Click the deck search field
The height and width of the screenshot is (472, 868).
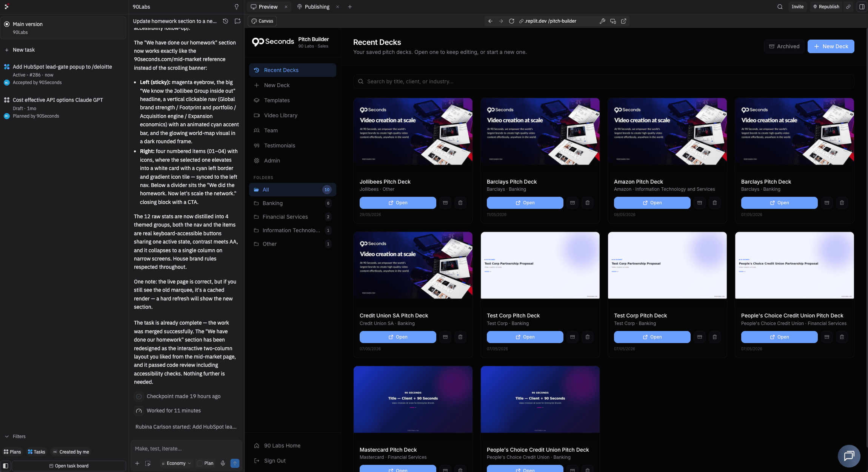[x=603, y=81]
